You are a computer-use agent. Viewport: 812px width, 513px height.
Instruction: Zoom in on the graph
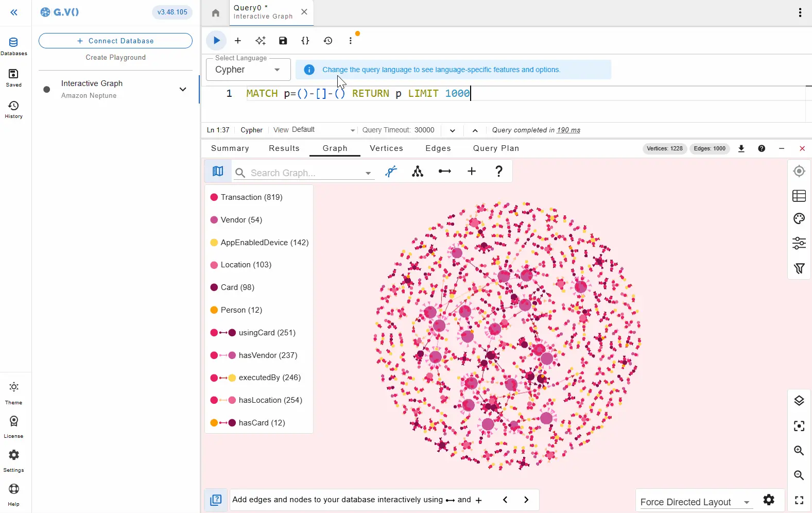click(x=799, y=451)
